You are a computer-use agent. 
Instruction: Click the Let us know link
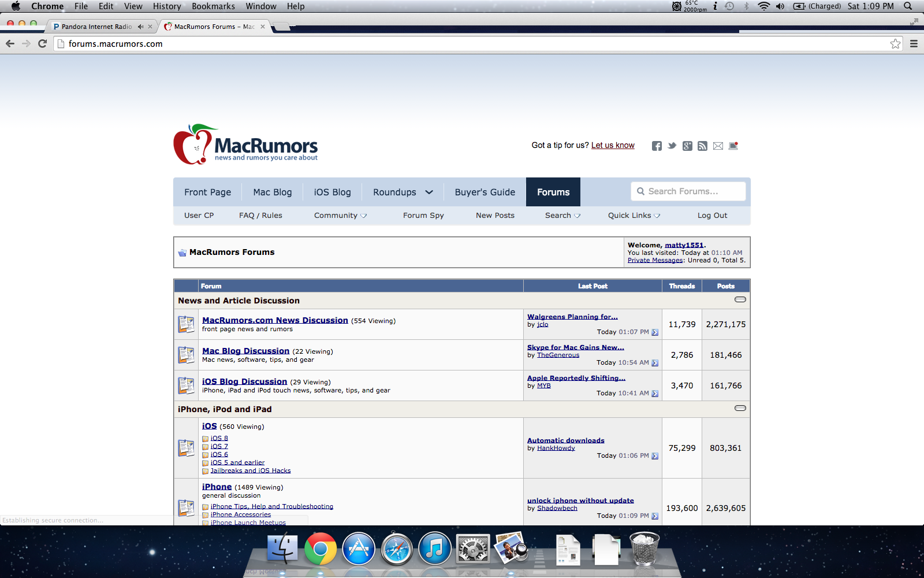pyautogui.click(x=613, y=145)
